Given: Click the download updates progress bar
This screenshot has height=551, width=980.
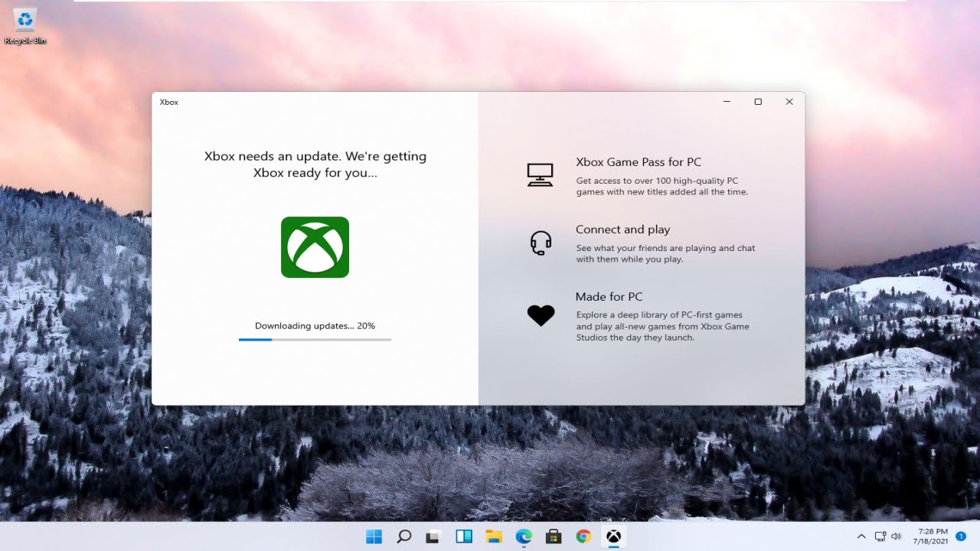Looking at the screenshot, I should 315,339.
